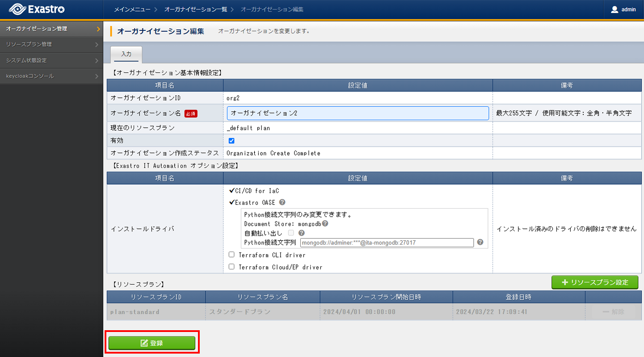
Task: Click help icon next to 自動払い出し checkbox
Action: (301, 233)
